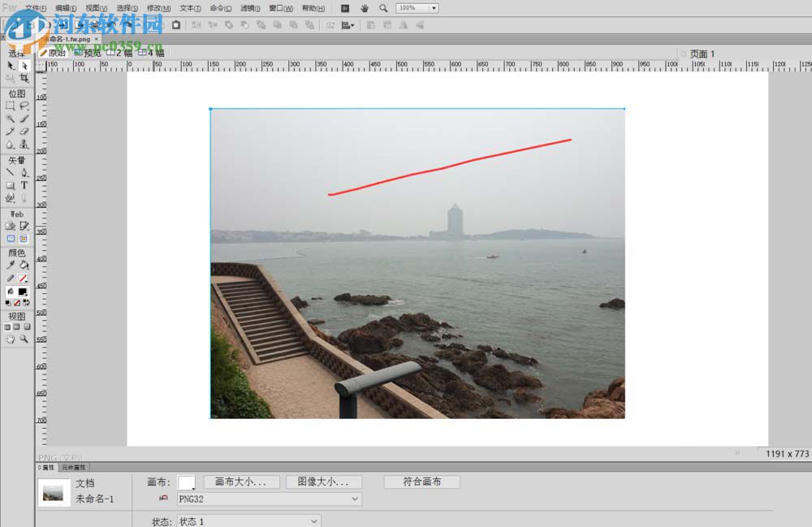Click the 页面 1 page indicator
The width and height of the screenshot is (812, 527).
[x=702, y=54]
